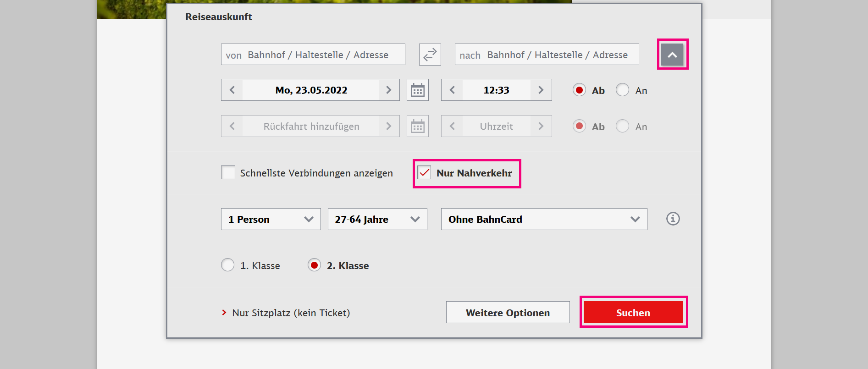Enable Schnellste Verbindungen anzeigen checkbox
Image resolution: width=868 pixels, height=369 pixels.
(228, 173)
